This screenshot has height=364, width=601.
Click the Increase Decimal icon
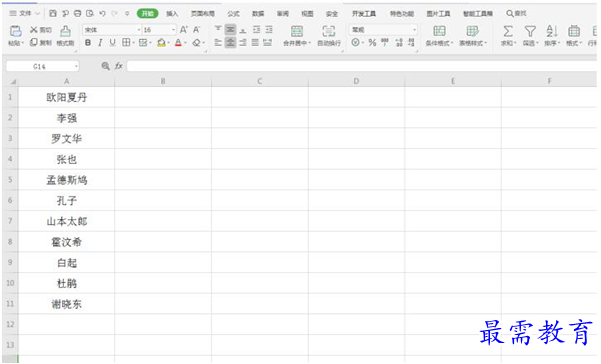[399, 43]
